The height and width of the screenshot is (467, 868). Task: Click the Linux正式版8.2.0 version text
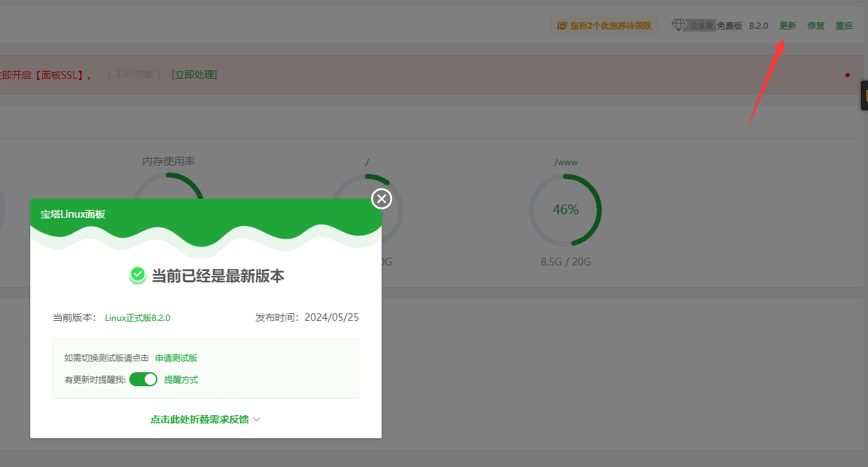coord(138,317)
